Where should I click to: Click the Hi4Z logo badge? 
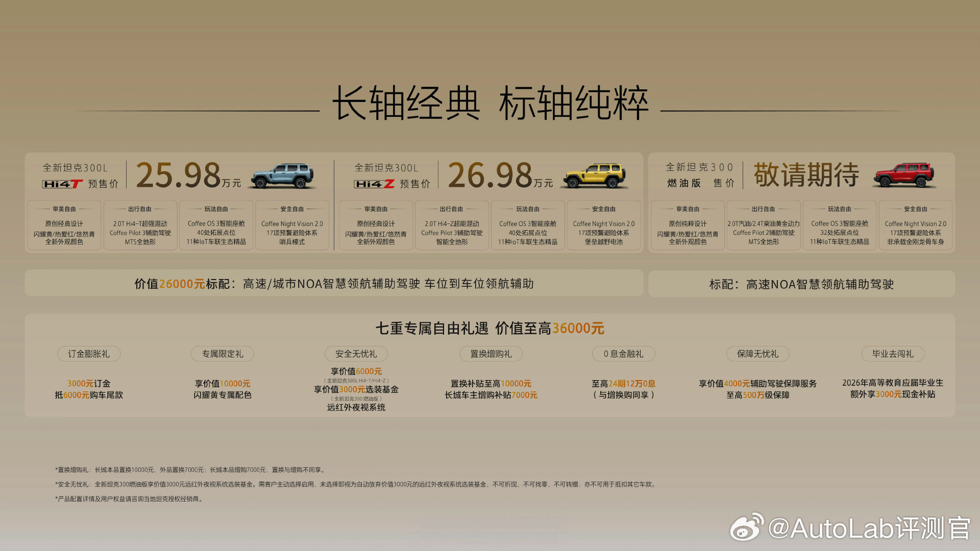point(374,184)
